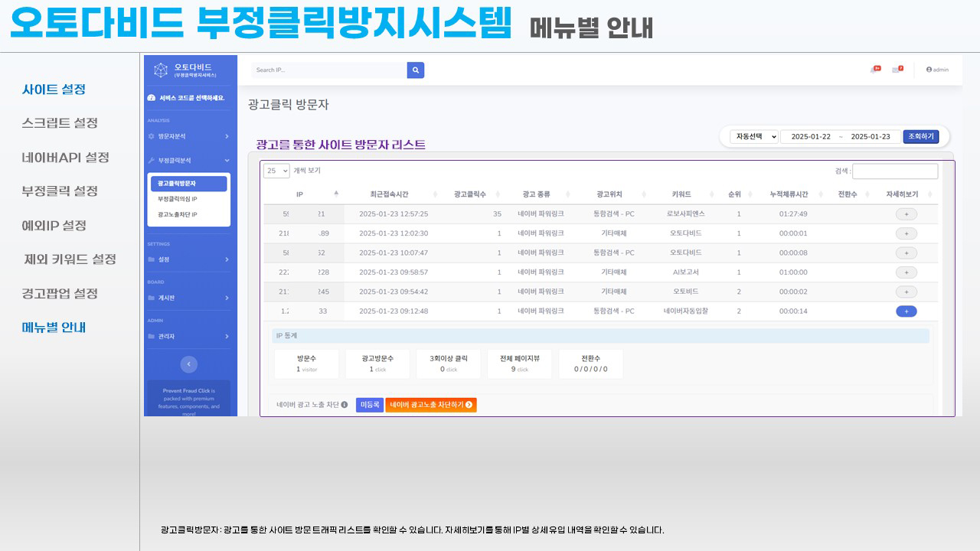Toggle detail view for the AI보고서 row
Screen dimensions: 980x551
pyautogui.click(x=906, y=272)
